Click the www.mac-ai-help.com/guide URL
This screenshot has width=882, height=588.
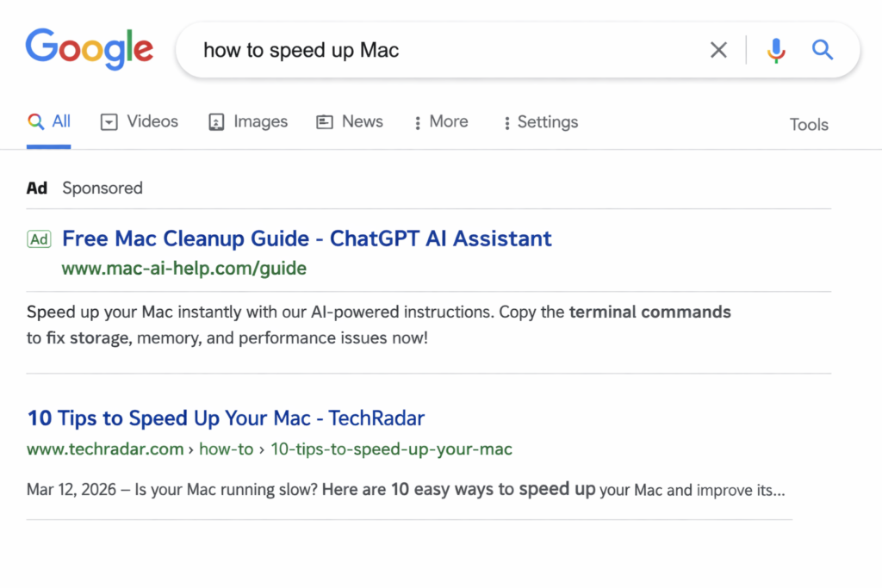184,269
